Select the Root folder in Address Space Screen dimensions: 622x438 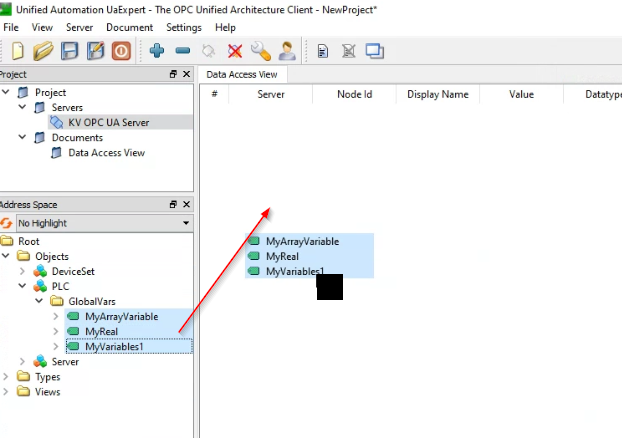(x=29, y=241)
